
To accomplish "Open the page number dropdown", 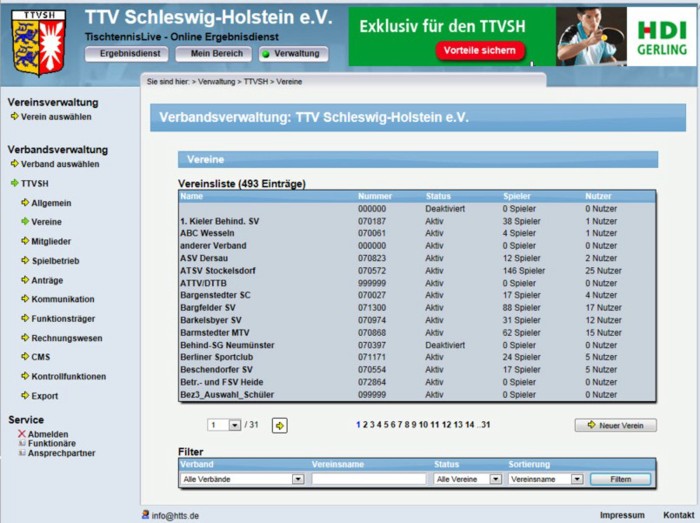I will (x=235, y=425).
